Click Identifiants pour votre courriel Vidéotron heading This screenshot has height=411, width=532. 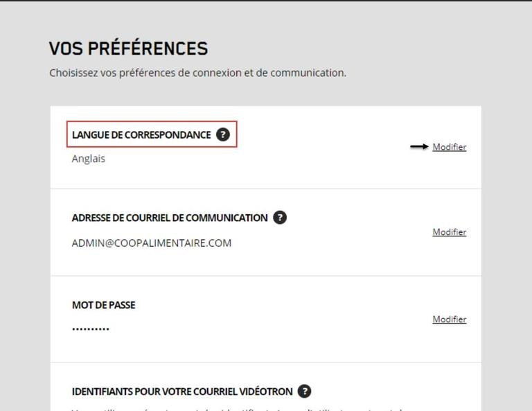point(182,392)
